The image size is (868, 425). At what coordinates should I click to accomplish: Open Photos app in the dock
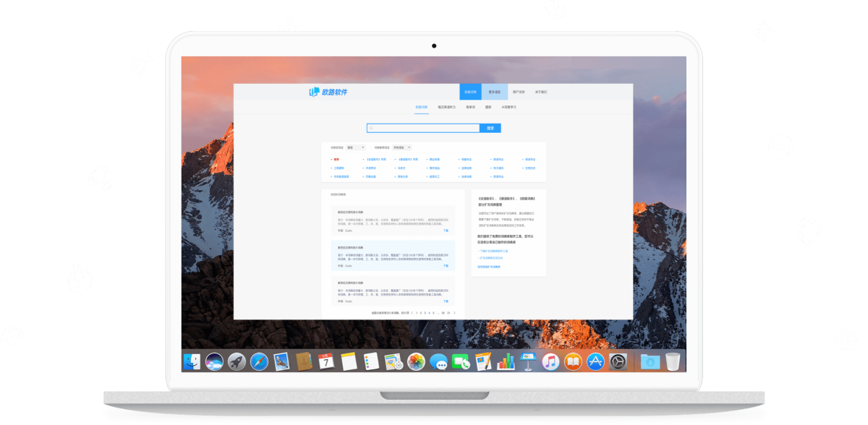pyautogui.click(x=416, y=361)
